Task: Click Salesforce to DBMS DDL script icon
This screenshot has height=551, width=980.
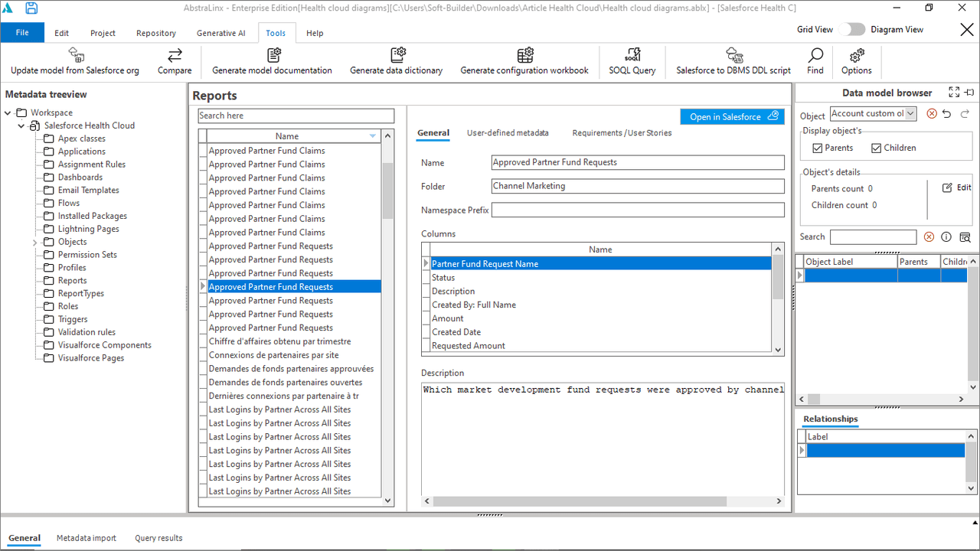Action: coord(733,54)
